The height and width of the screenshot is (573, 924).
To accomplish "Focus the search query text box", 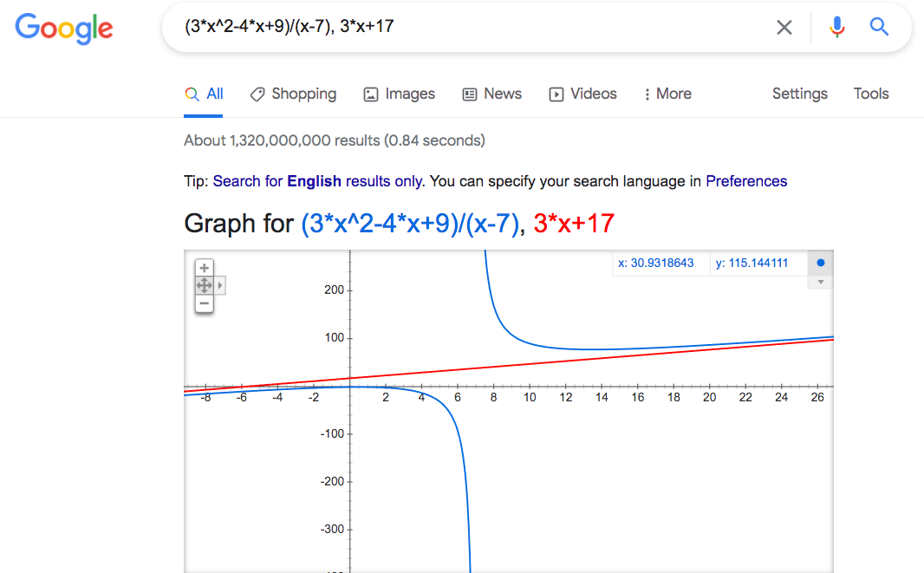I will tap(468, 27).
